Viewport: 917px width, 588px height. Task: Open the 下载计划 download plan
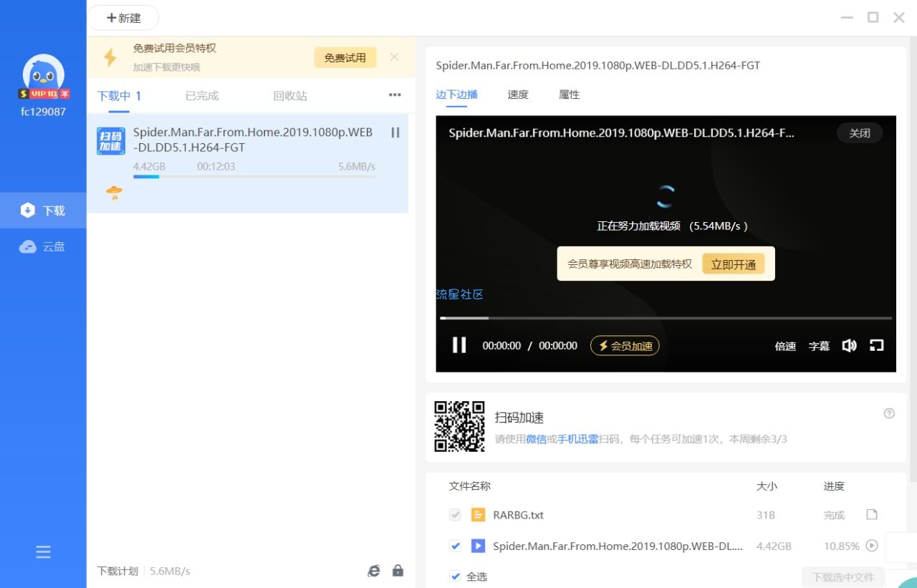117,571
